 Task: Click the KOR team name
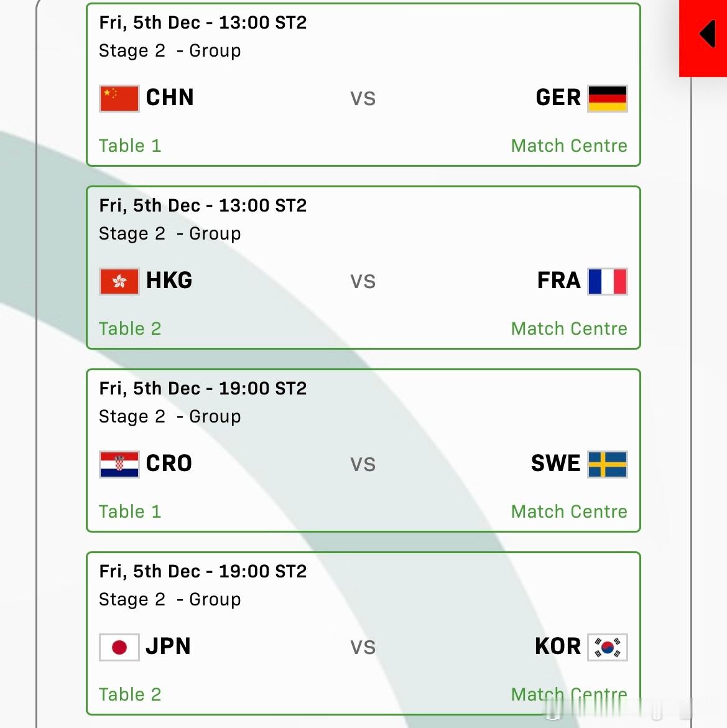tap(558, 646)
